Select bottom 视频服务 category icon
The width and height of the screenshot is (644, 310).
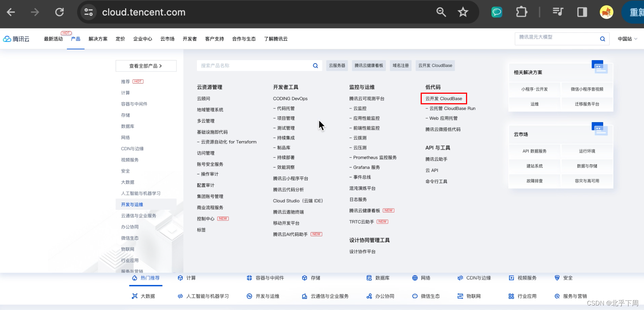tap(511, 278)
